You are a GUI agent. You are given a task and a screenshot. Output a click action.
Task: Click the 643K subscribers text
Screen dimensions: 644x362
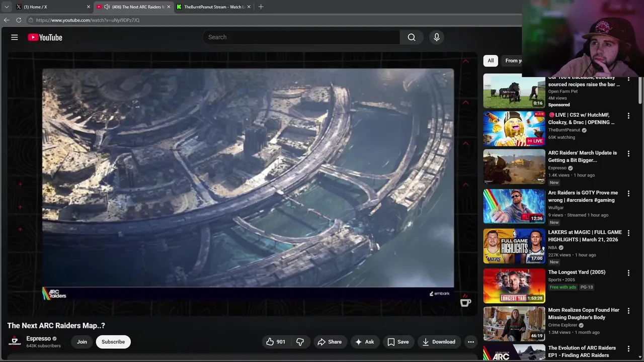click(x=43, y=346)
